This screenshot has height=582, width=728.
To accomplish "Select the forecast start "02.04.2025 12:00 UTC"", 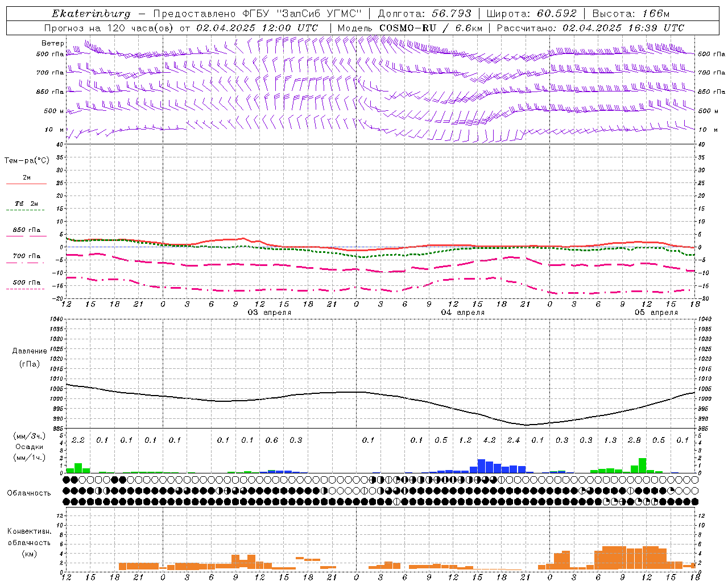I will click(x=257, y=28).
